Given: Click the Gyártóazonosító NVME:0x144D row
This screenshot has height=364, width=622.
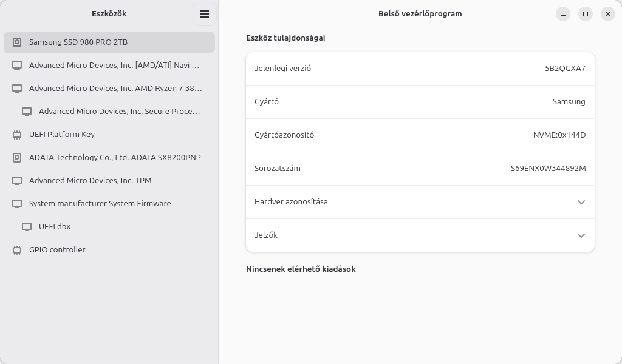Looking at the screenshot, I should [x=420, y=135].
